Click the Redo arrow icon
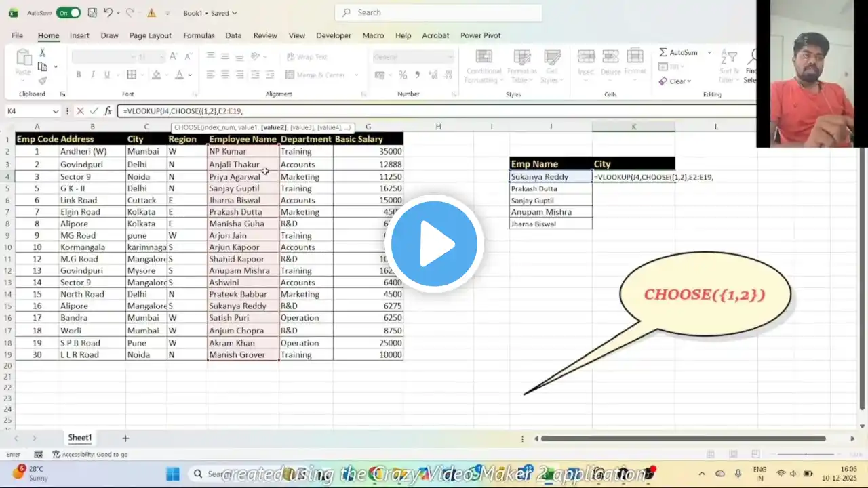 click(131, 13)
